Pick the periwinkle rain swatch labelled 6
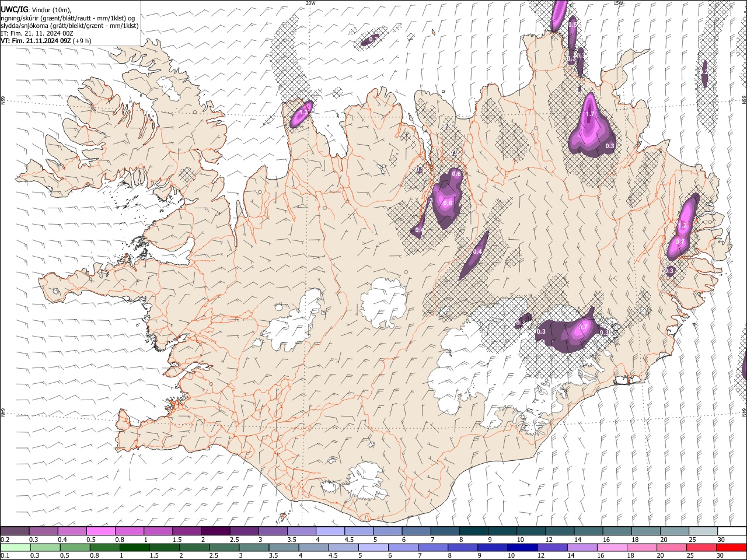 403,547
